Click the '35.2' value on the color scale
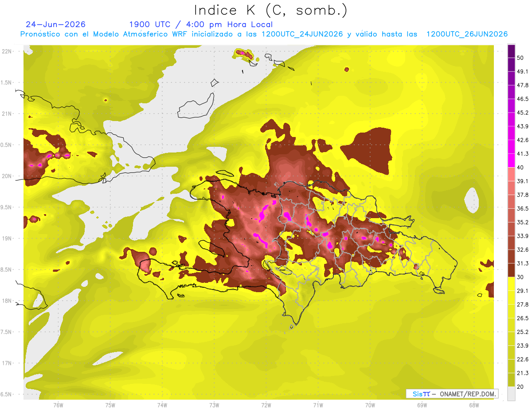The height and width of the screenshot is (411, 532). tap(522, 222)
